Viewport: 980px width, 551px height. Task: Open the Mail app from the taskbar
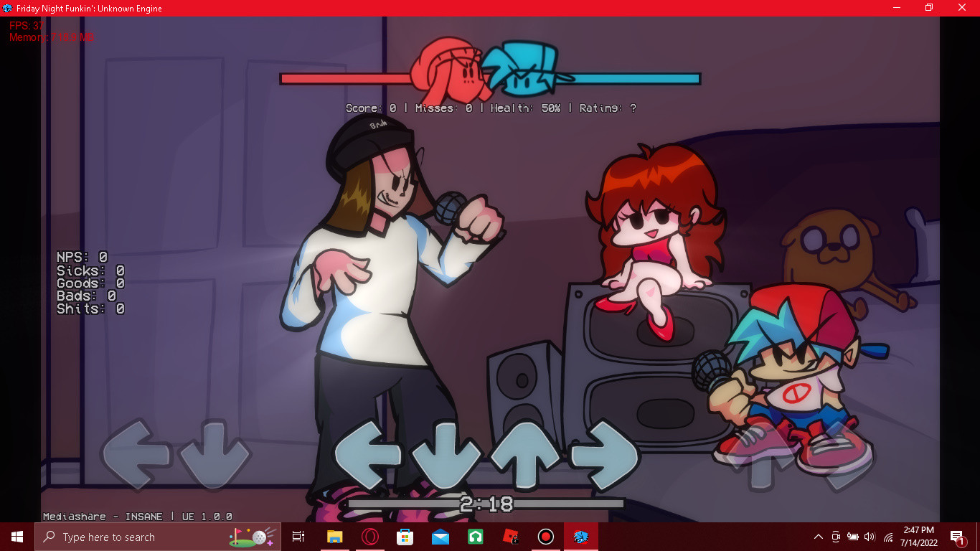click(440, 537)
